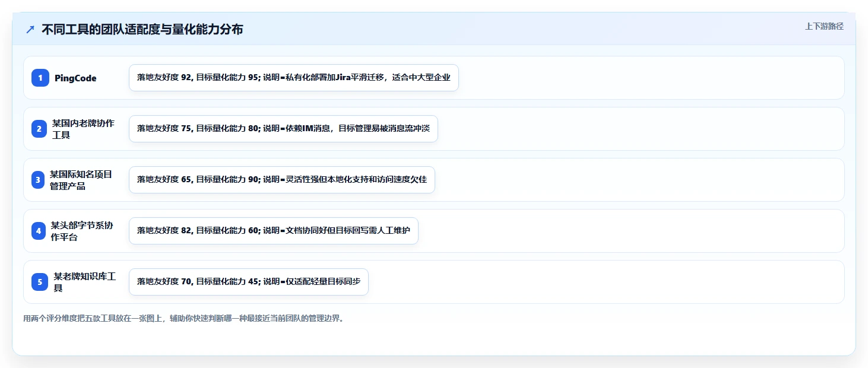The image size is (868, 368).
Task: Click the title 不同工具的团队适配度与量化能力分布
Action: click(142, 30)
